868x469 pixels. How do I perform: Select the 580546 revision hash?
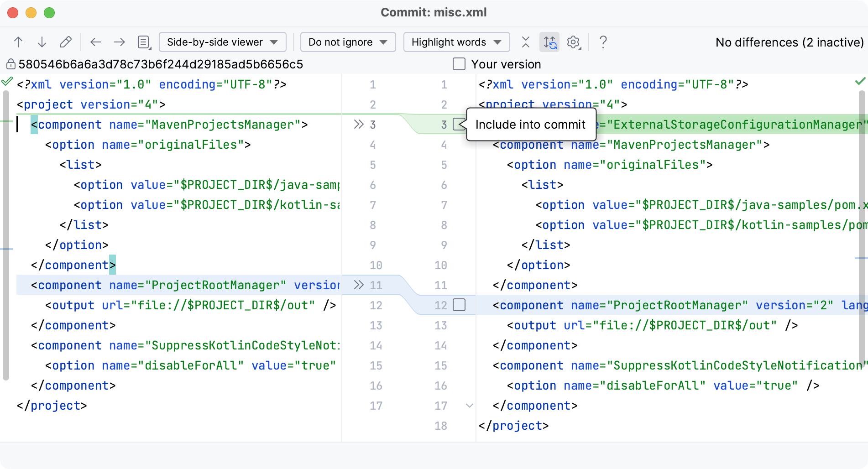160,64
